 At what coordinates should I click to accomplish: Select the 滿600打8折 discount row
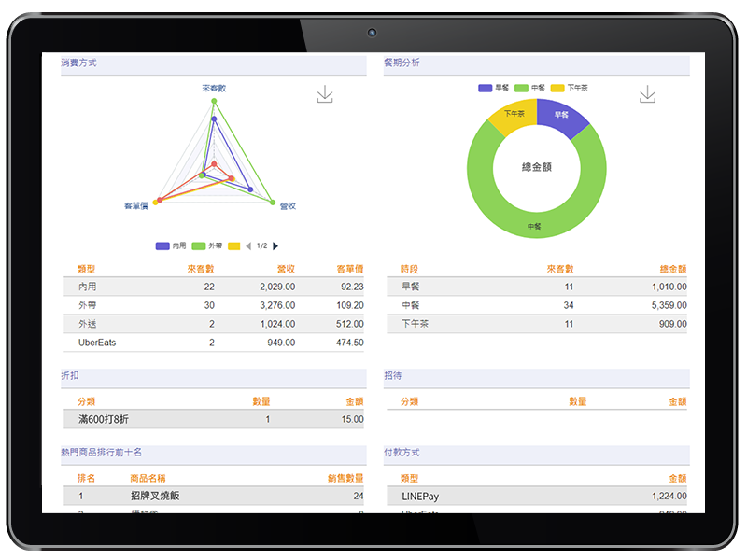pos(213,420)
